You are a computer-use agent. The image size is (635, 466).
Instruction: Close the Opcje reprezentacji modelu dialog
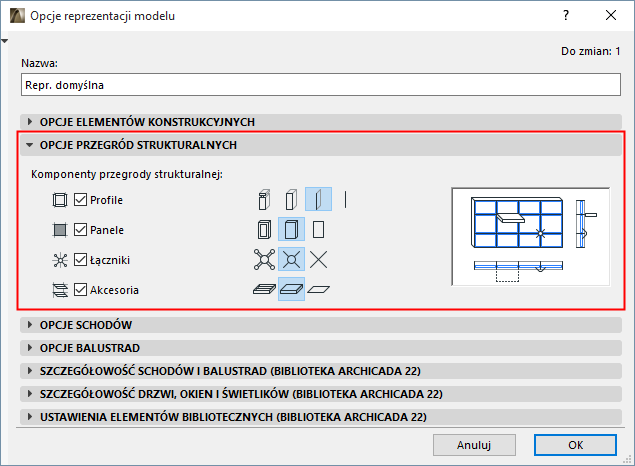pyautogui.click(x=611, y=15)
